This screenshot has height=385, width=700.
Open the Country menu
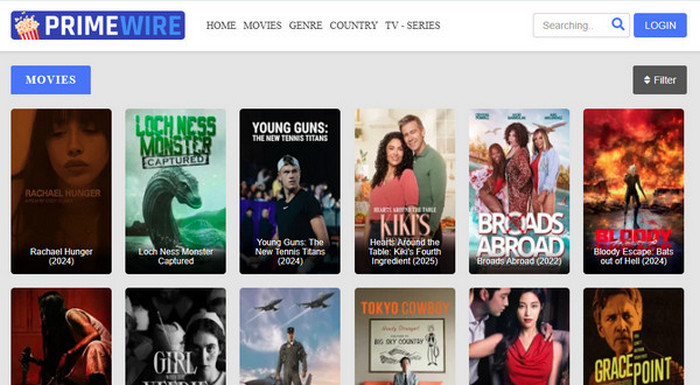[x=354, y=25]
